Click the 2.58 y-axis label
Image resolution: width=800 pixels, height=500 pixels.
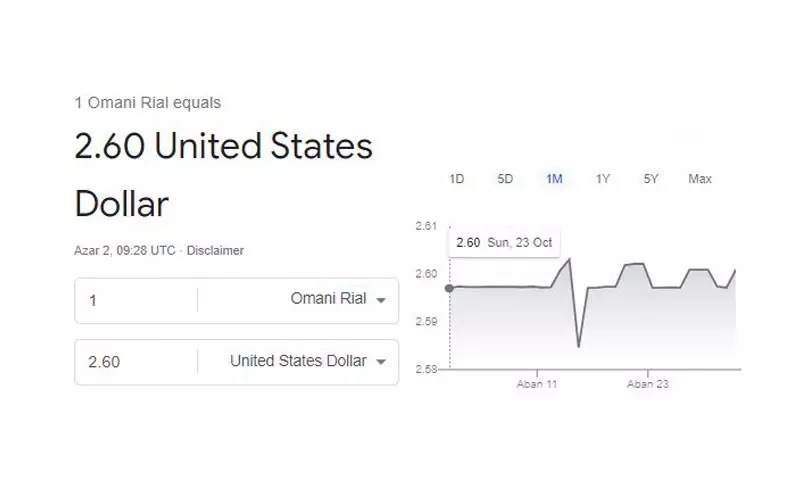426,369
